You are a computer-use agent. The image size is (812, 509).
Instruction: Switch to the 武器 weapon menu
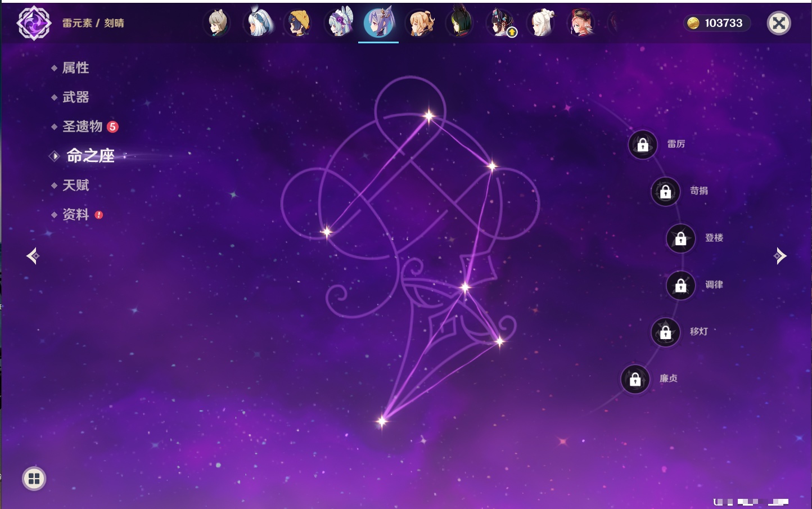75,97
